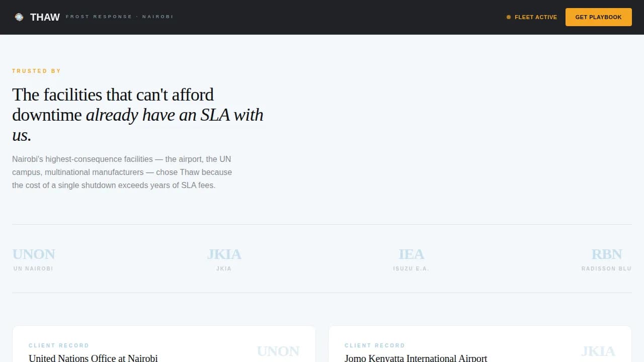Click the UNON logo in the client strip

tap(34, 254)
